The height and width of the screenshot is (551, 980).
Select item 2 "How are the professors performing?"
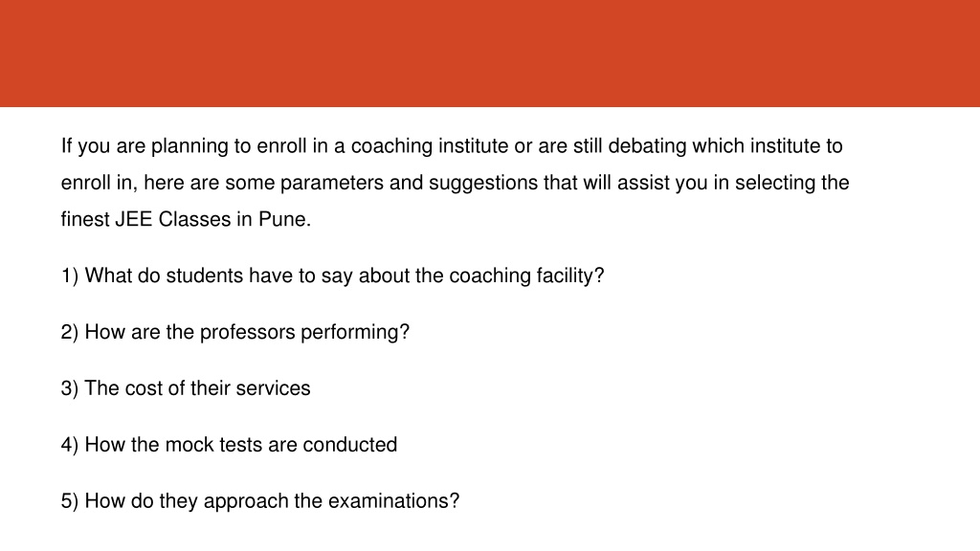click(235, 332)
